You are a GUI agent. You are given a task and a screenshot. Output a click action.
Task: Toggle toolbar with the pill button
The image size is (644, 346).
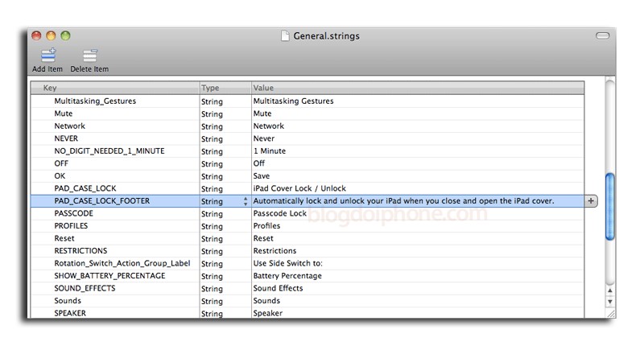coord(602,36)
